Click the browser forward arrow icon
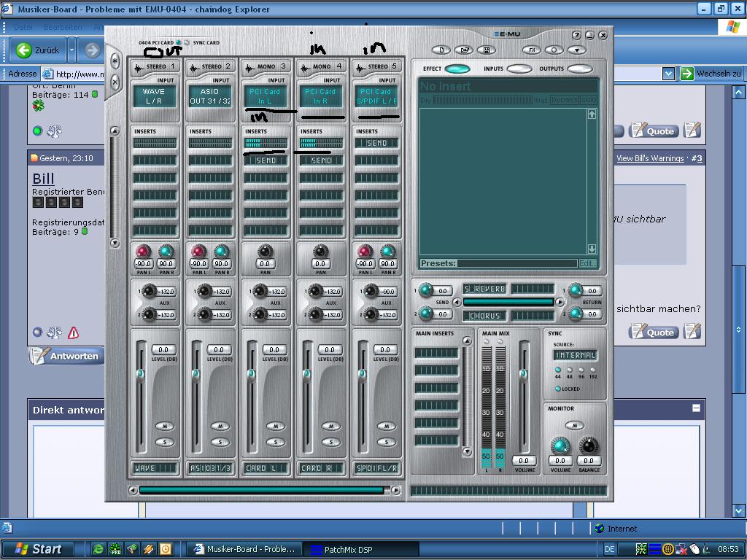The image size is (747, 560). (93, 50)
